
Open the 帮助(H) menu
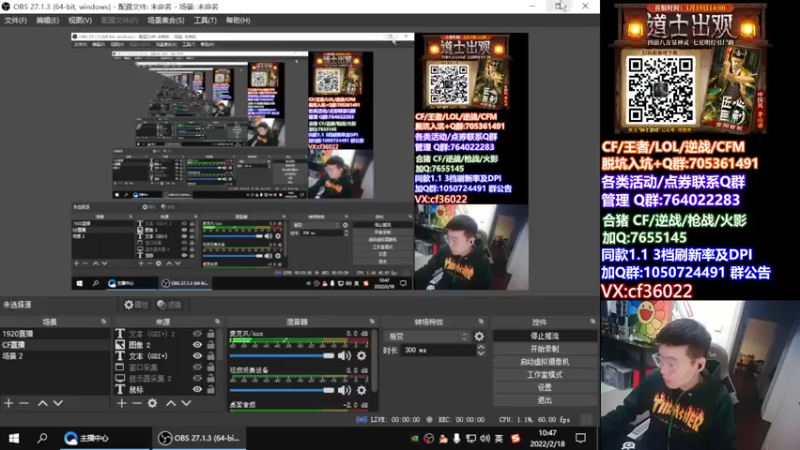238,20
